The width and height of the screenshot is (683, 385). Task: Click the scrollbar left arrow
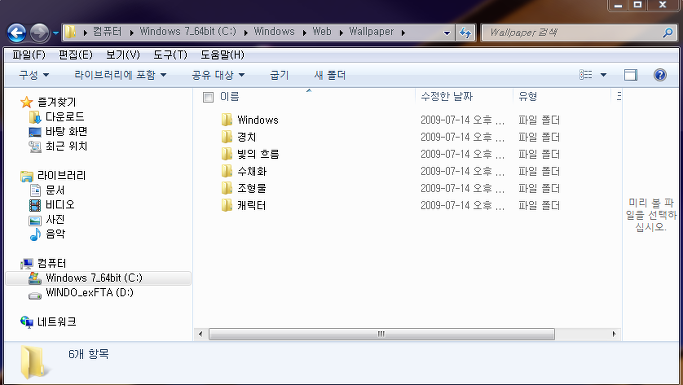[x=200, y=334]
